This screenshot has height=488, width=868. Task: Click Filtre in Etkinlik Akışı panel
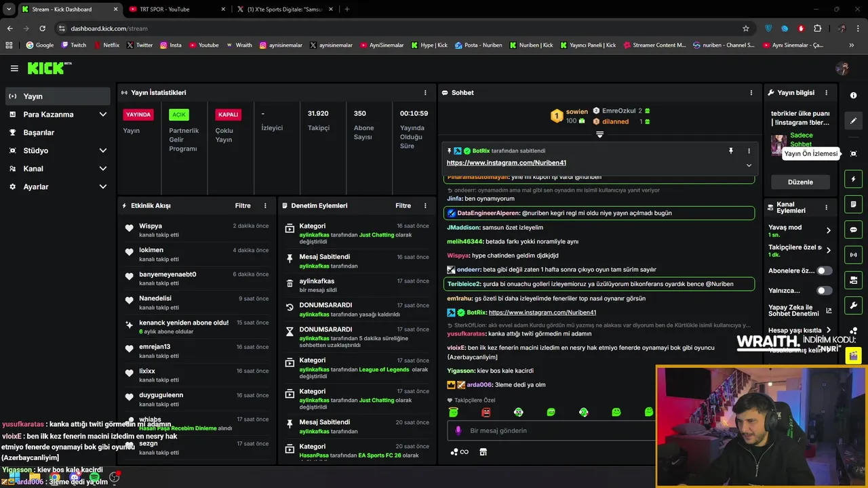[x=243, y=205]
